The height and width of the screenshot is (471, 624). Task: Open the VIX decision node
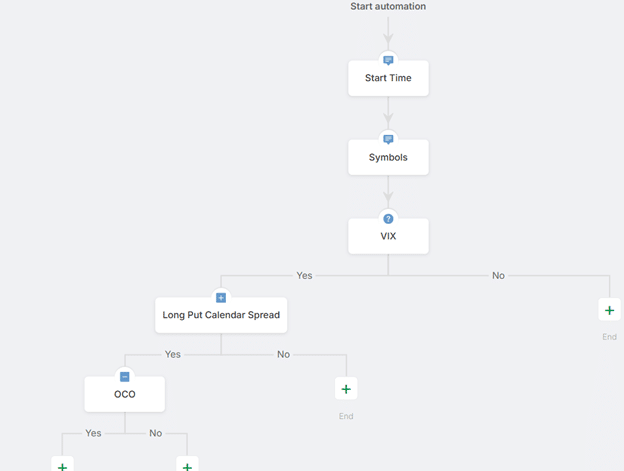click(x=388, y=236)
